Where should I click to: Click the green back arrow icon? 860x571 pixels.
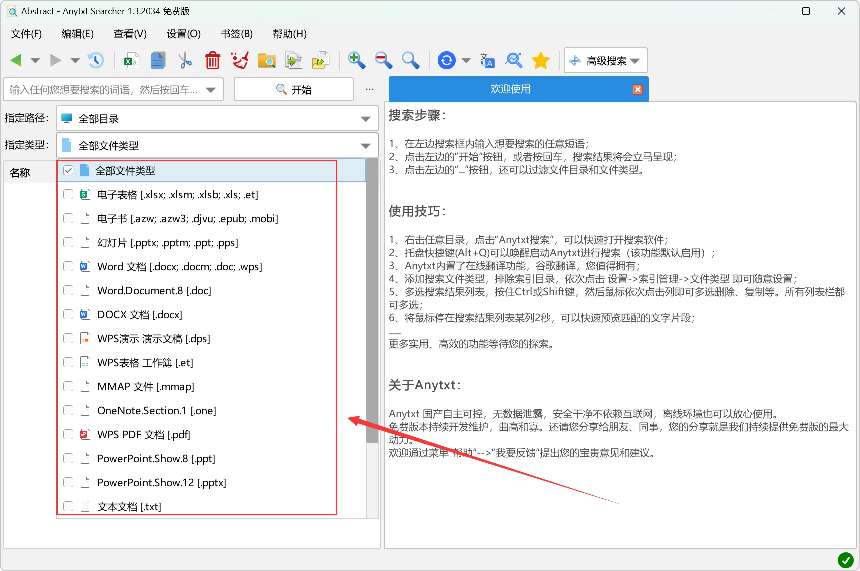pos(16,60)
